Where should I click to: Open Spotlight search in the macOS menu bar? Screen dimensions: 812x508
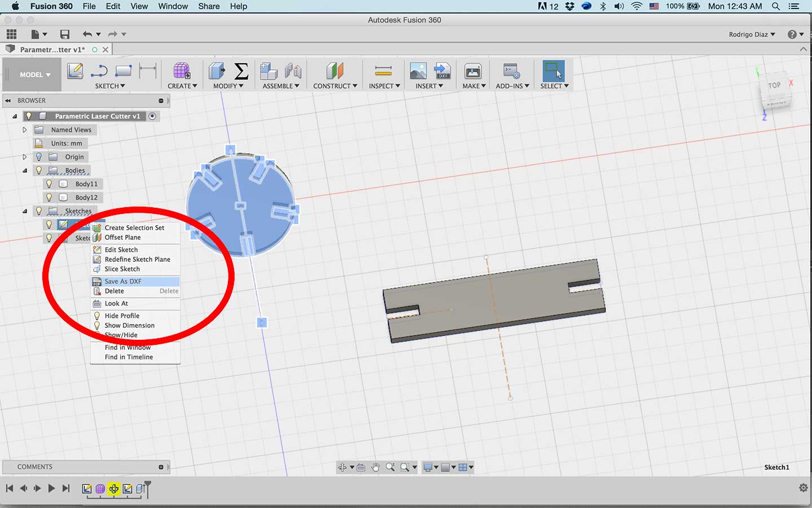[776, 6]
